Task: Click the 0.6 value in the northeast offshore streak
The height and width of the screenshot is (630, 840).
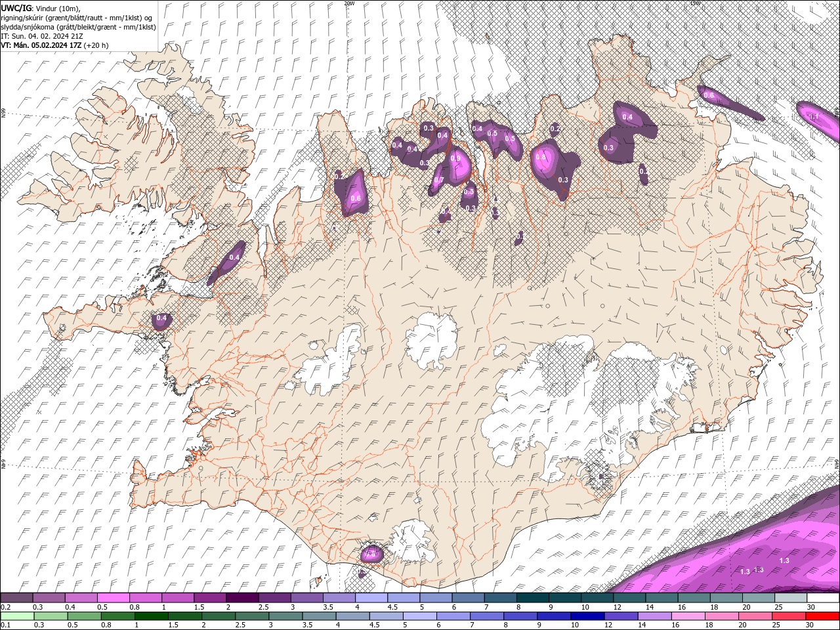Action: click(x=709, y=96)
